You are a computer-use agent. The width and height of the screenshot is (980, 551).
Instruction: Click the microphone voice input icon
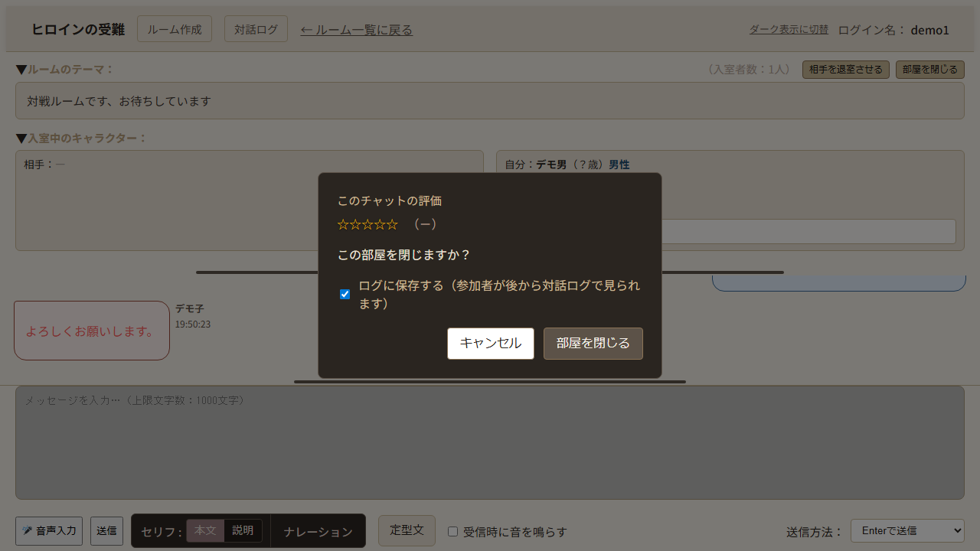tap(27, 530)
